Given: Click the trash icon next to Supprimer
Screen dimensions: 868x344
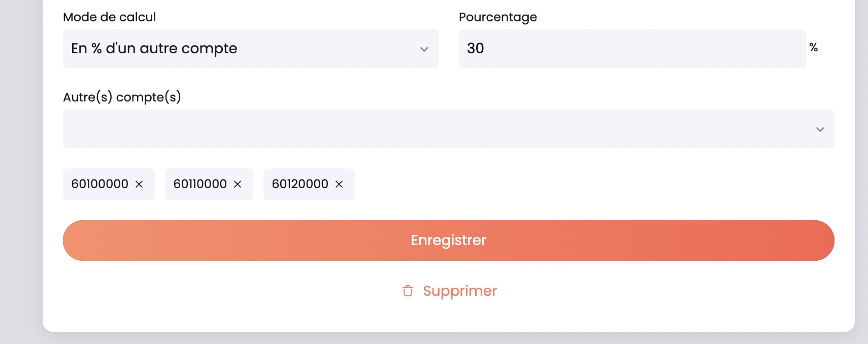Looking at the screenshot, I should (x=408, y=291).
